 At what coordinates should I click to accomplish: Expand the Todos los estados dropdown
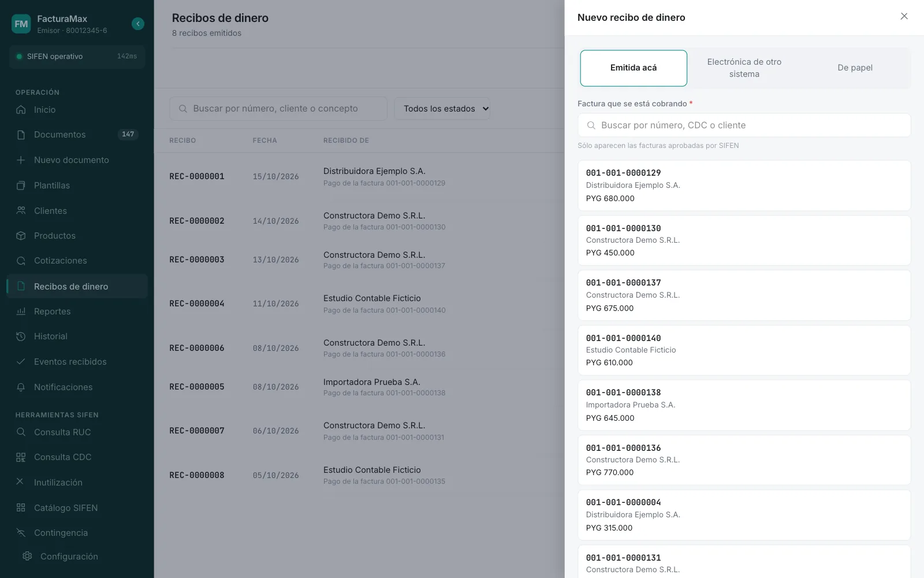pyautogui.click(x=442, y=109)
